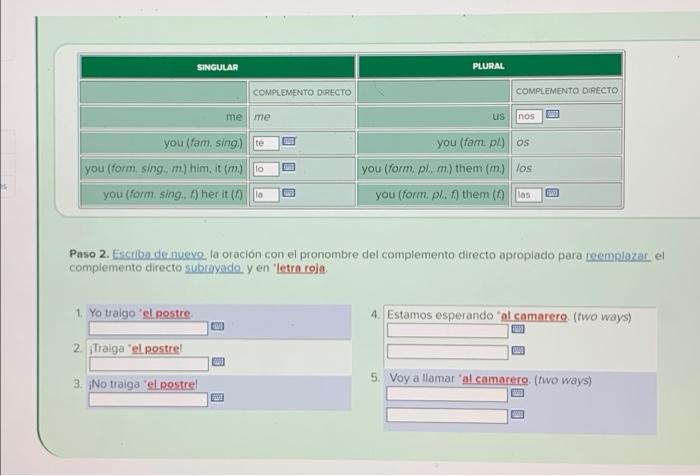Viewport: 700px width, 476px height.
Task: Click first keyboard icon under 'Voy a llamar'
Action: tap(517, 393)
